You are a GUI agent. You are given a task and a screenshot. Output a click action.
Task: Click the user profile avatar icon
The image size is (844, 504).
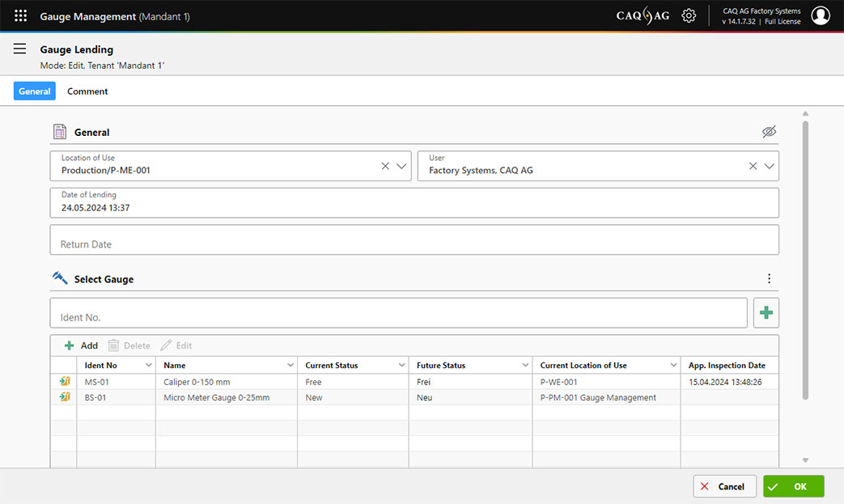821,16
